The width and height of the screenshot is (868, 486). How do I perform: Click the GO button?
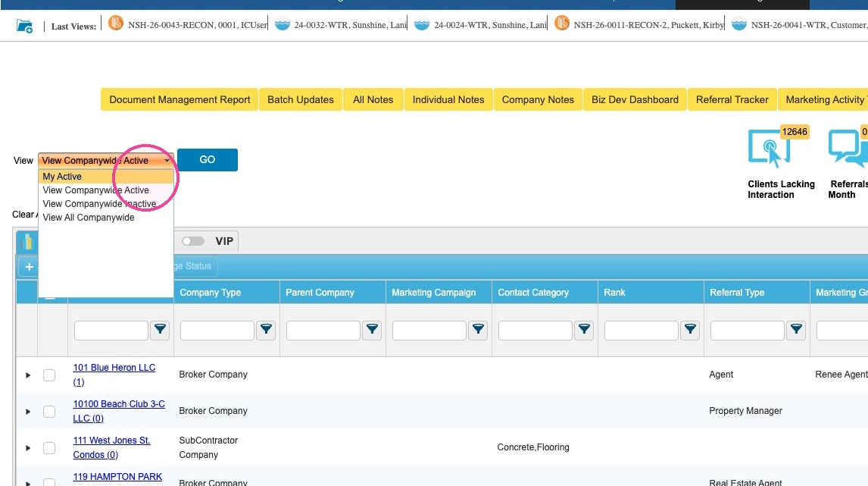(208, 159)
